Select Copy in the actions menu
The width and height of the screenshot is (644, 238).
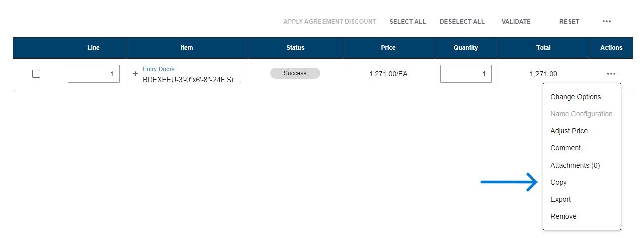pyautogui.click(x=558, y=182)
